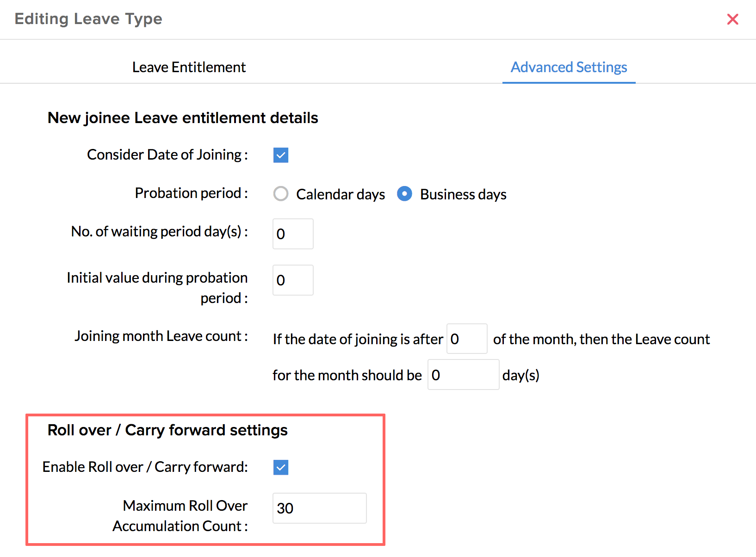Select the Calendar days radio button
756x557 pixels.
[x=281, y=194]
